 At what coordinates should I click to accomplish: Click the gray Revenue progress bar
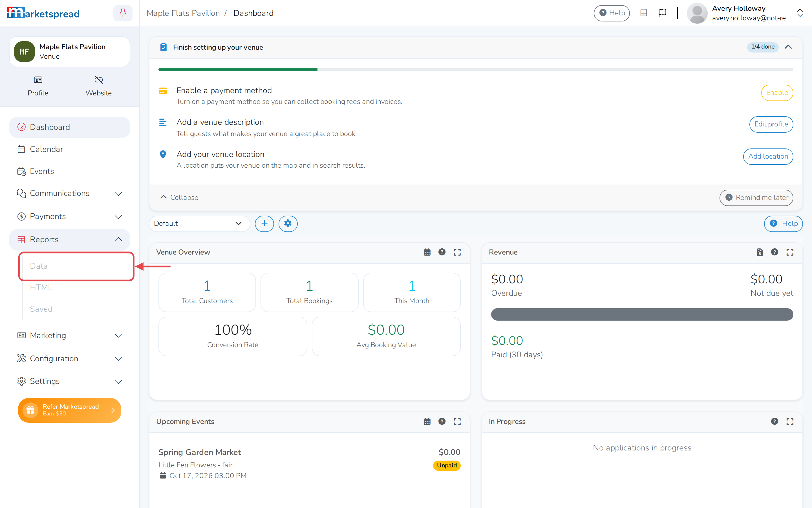coord(642,314)
